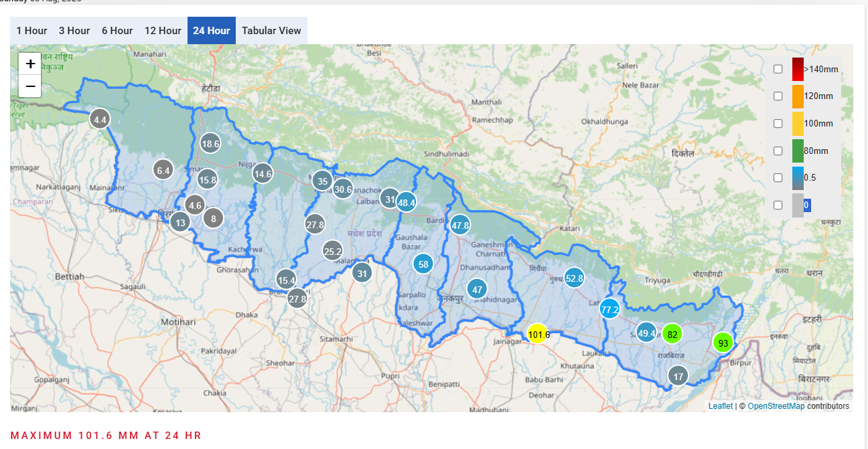Tick the >140mm legend checkbox
The height and width of the screenshot is (449, 868).
(778, 69)
